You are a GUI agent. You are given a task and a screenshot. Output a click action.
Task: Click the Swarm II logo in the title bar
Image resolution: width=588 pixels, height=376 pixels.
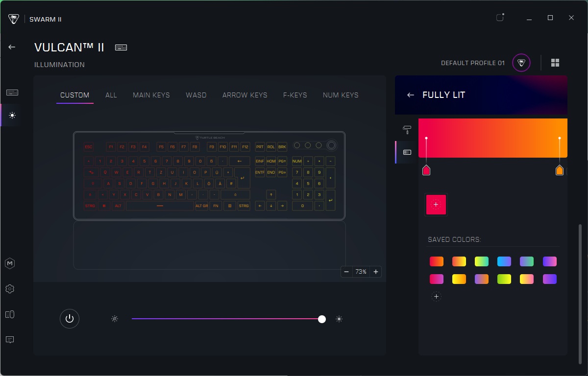tap(14, 19)
